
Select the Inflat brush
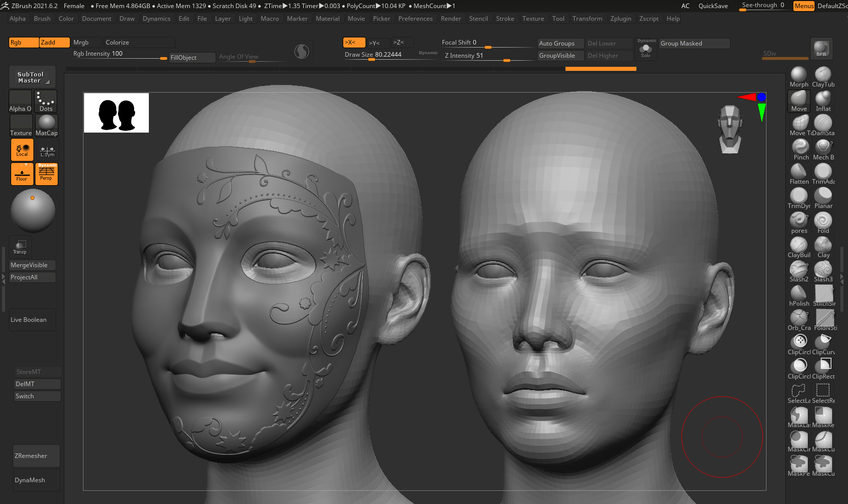823,101
